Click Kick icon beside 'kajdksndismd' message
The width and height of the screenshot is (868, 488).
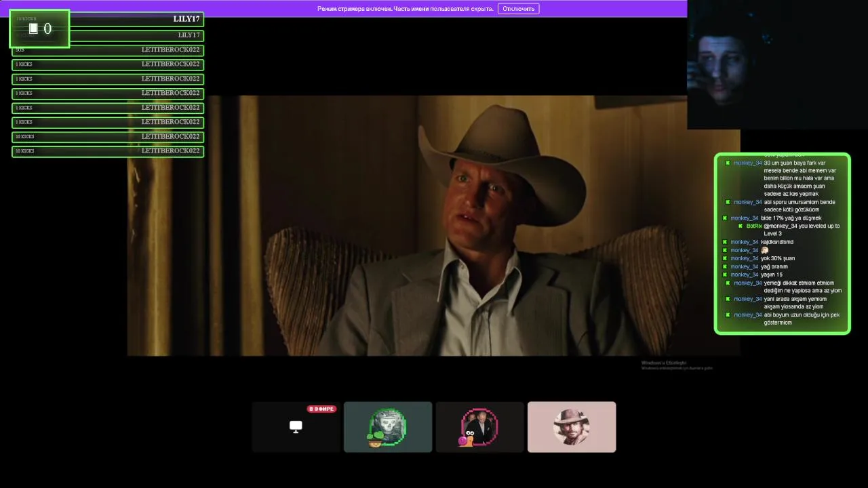725,242
